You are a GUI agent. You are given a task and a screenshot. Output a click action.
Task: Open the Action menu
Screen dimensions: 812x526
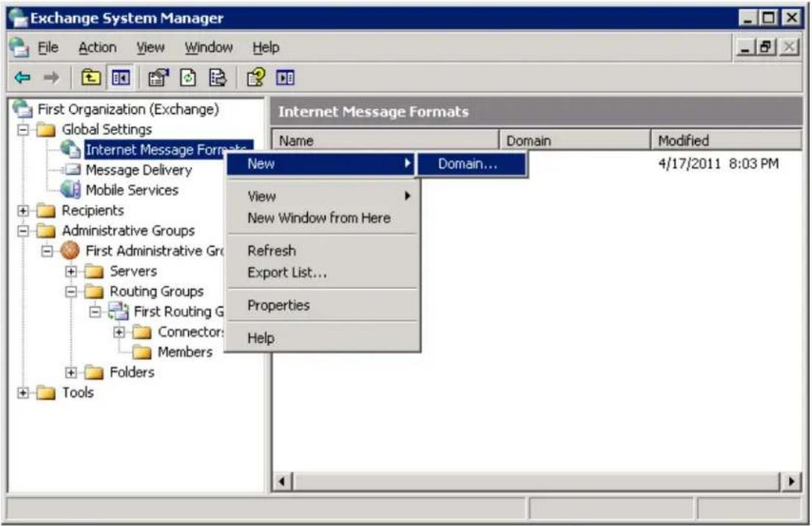[x=97, y=47]
